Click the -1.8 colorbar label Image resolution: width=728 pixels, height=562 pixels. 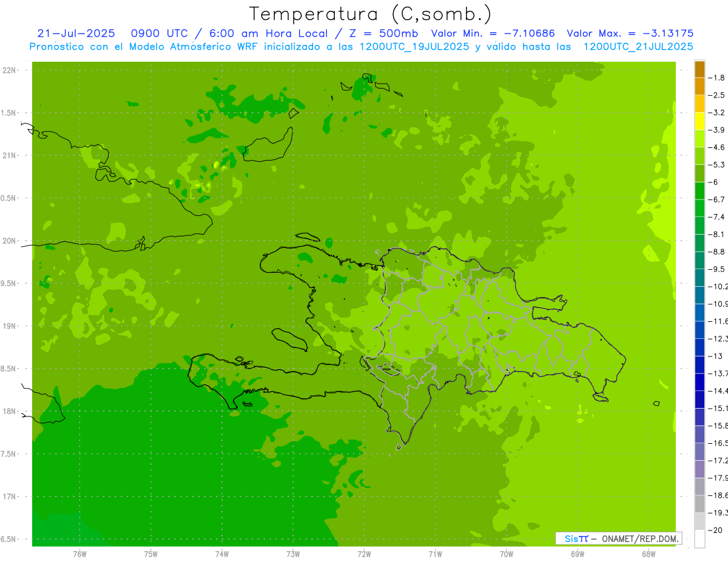tap(717, 78)
